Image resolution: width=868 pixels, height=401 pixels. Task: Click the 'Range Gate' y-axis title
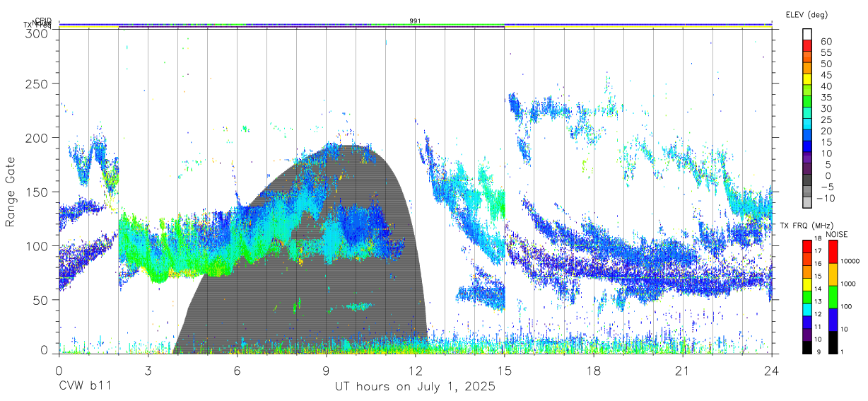pyautogui.click(x=11, y=192)
